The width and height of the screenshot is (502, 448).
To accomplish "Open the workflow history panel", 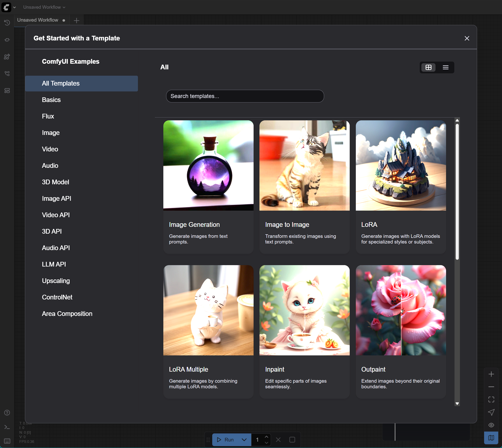I will (x=7, y=22).
